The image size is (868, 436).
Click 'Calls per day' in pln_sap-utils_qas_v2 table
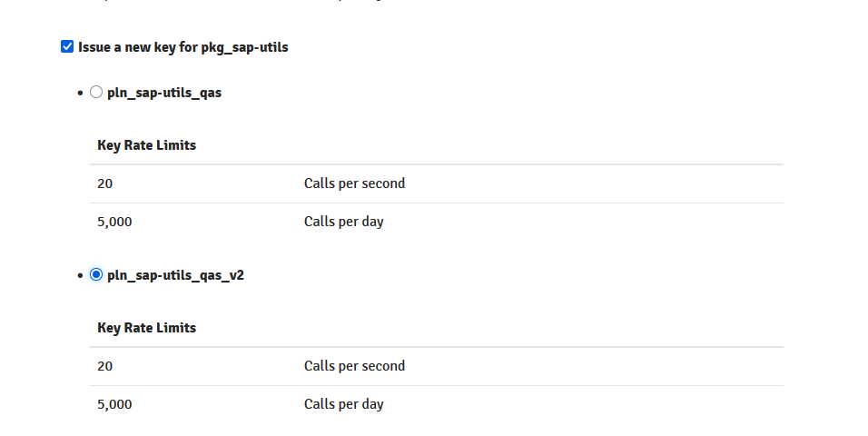[x=343, y=404]
